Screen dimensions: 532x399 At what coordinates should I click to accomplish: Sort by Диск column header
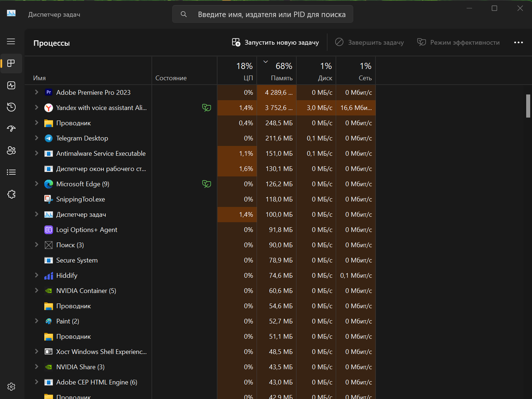point(316,70)
